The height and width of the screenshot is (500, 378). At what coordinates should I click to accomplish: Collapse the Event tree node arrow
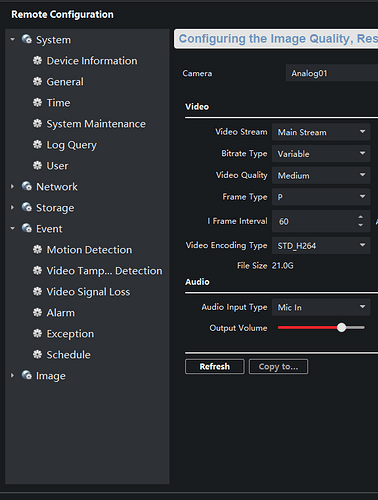pyautogui.click(x=12, y=228)
